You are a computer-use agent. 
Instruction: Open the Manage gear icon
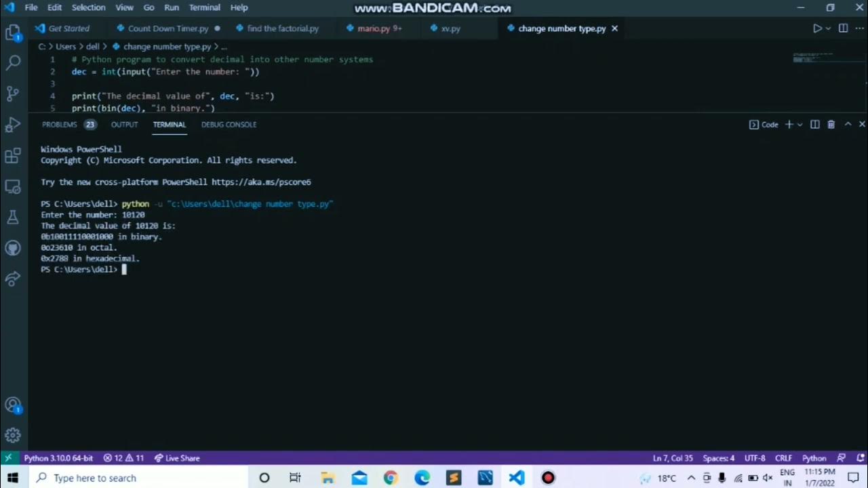tap(13, 436)
